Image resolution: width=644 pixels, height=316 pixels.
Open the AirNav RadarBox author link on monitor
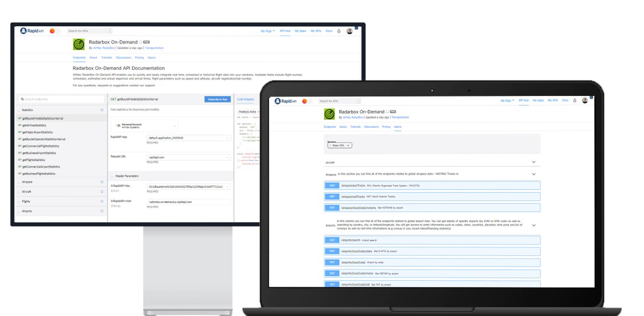tap(104, 48)
